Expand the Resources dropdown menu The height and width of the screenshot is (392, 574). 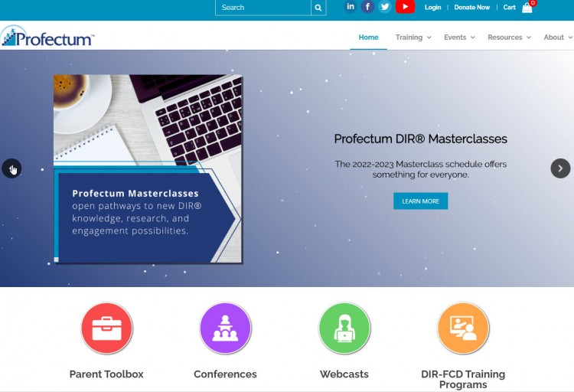pyautogui.click(x=509, y=38)
